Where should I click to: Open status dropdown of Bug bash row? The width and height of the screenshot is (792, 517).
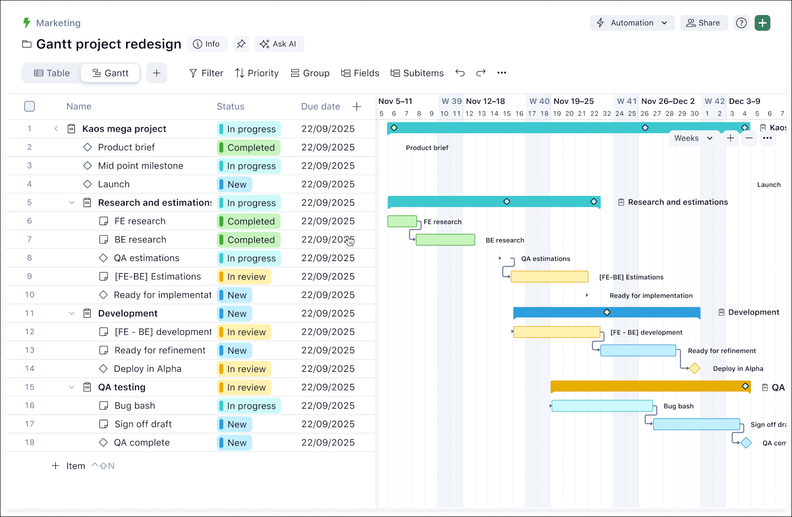pos(249,406)
